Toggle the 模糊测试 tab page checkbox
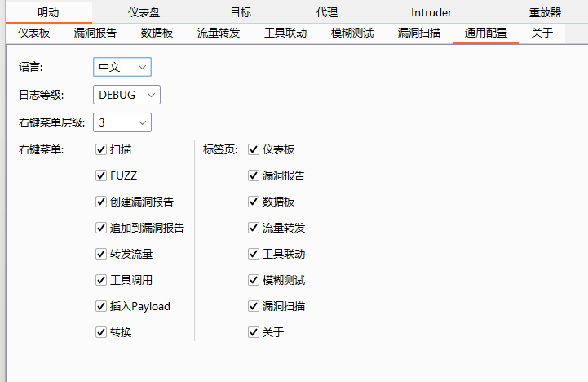The image size is (588, 382). 254,280
